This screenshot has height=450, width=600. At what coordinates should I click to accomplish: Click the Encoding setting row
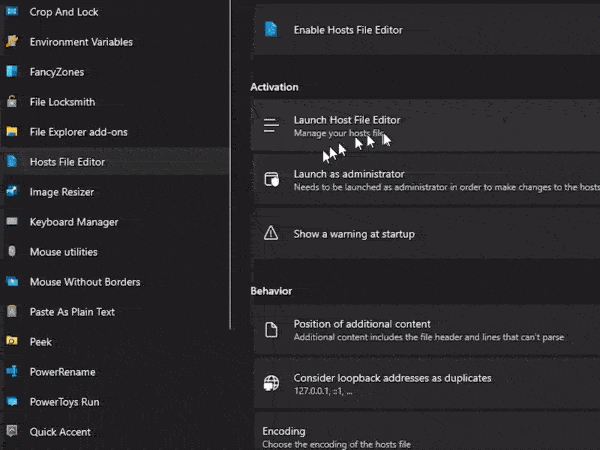point(427,431)
